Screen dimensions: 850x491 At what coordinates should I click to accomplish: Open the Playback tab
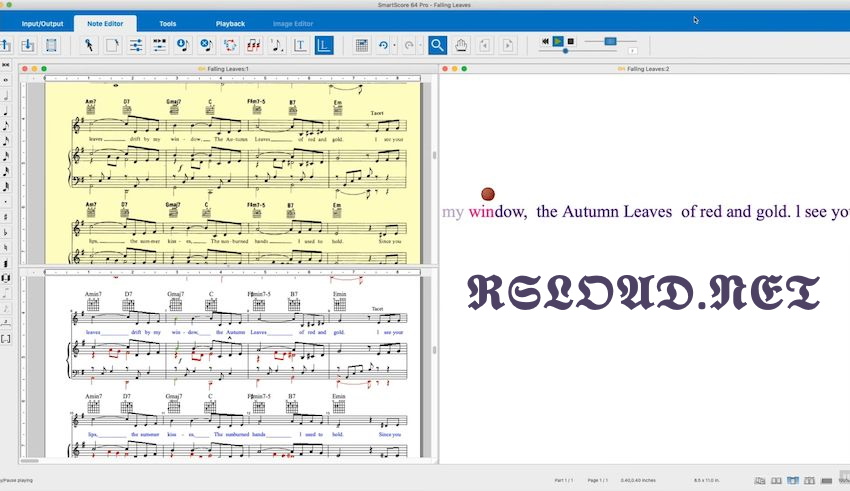click(x=229, y=23)
